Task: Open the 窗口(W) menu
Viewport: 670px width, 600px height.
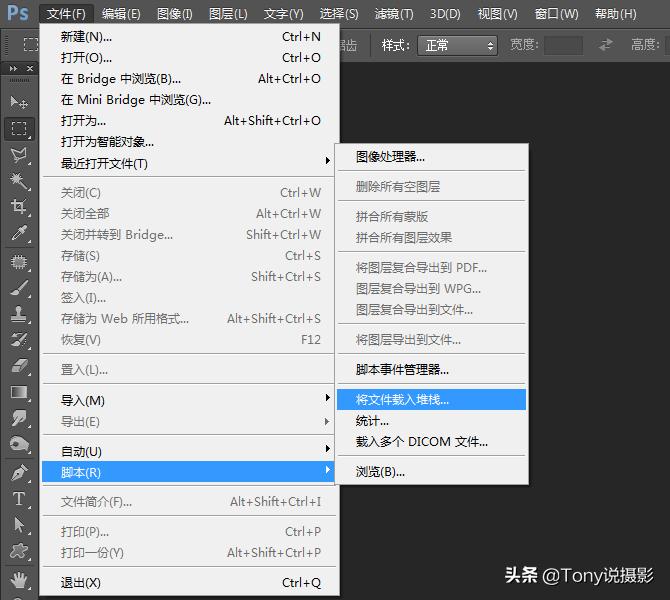Action: pyautogui.click(x=556, y=14)
